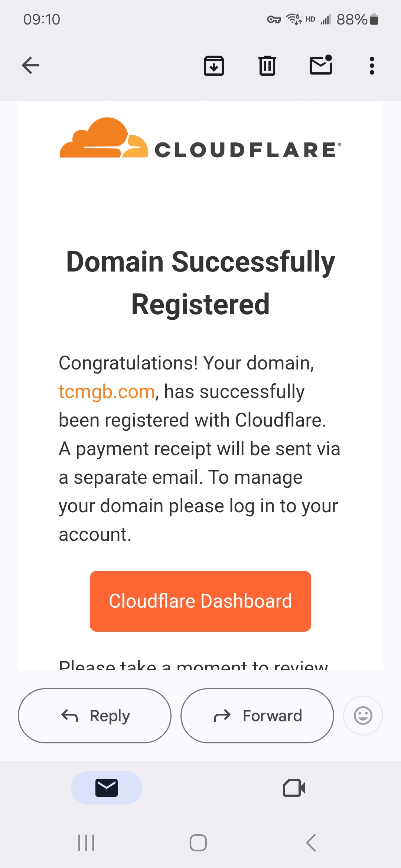Screen dimensions: 401x868
Task: Tap the Cloudflare logo image
Action: click(x=200, y=138)
